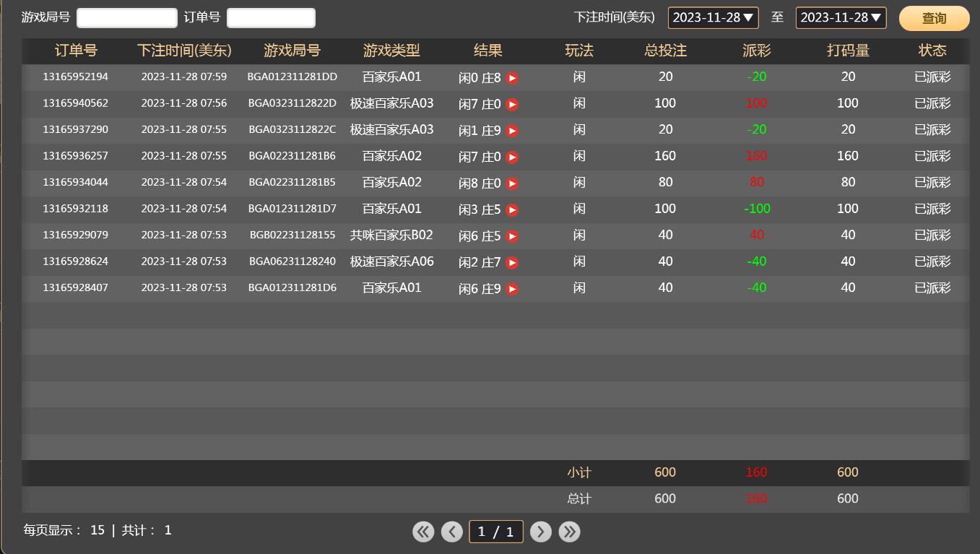Click the 派彩 column header
Screen dimensions: 980x554
(x=756, y=51)
